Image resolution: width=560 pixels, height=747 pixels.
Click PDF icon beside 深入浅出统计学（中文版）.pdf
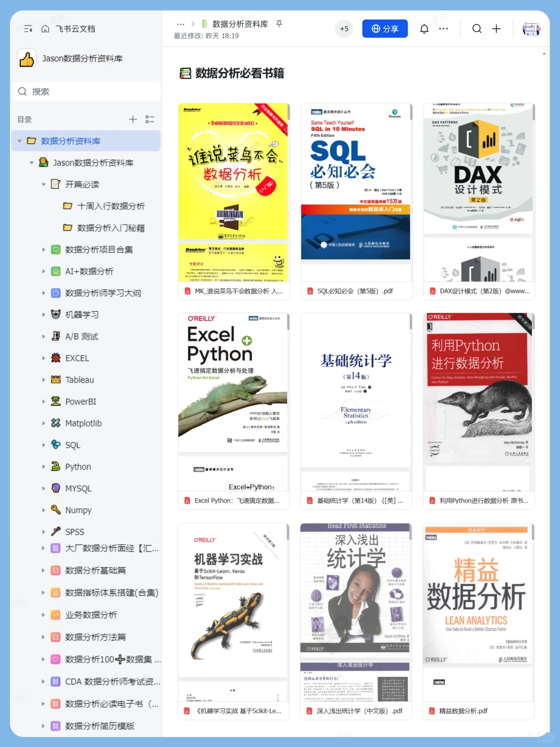pyautogui.click(x=310, y=711)
